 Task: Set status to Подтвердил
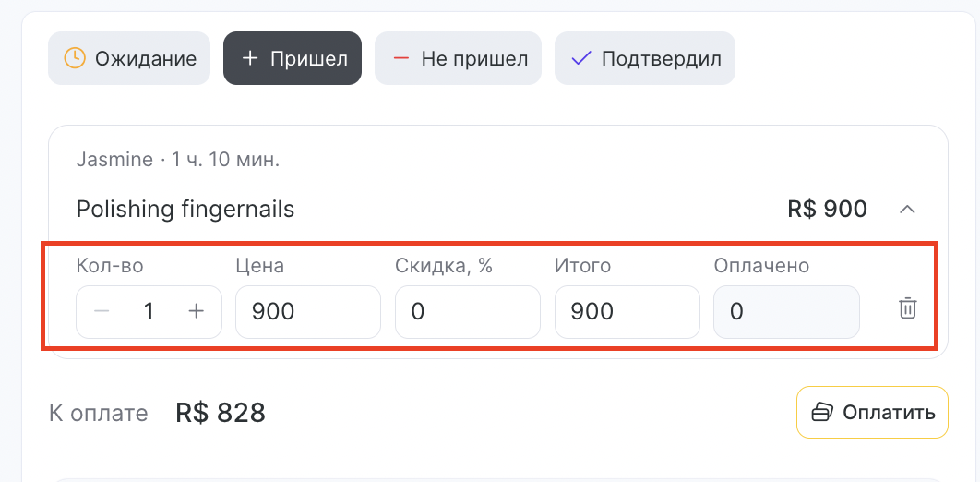pos(645,58)
